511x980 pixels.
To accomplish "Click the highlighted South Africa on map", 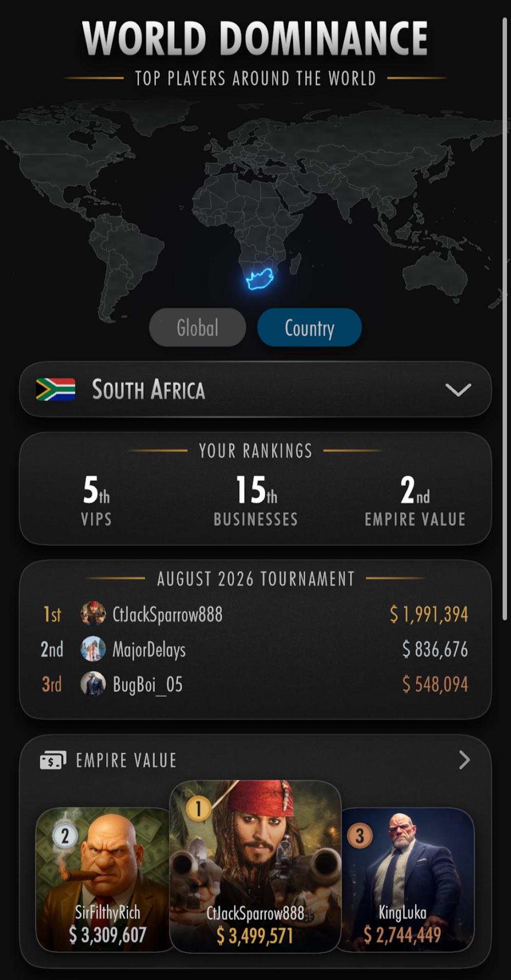I will coord(260,278).
